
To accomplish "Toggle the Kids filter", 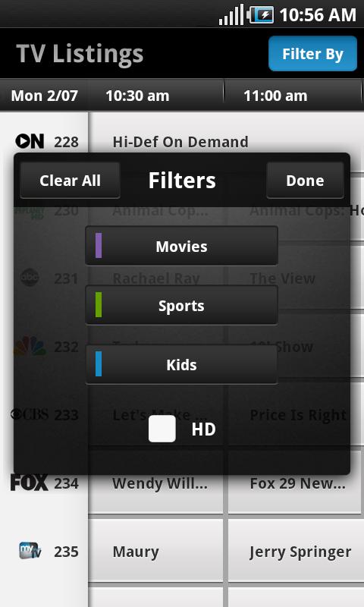I will (x=181, y=365).
